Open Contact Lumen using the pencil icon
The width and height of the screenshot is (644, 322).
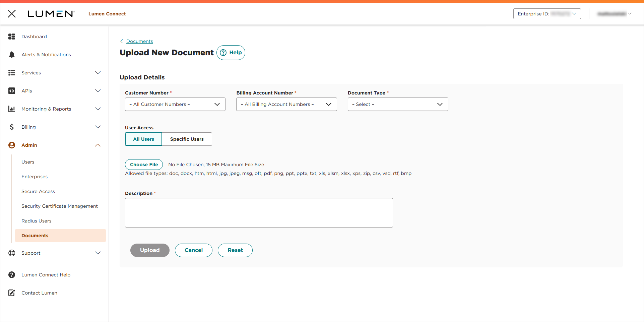[12, 293]
